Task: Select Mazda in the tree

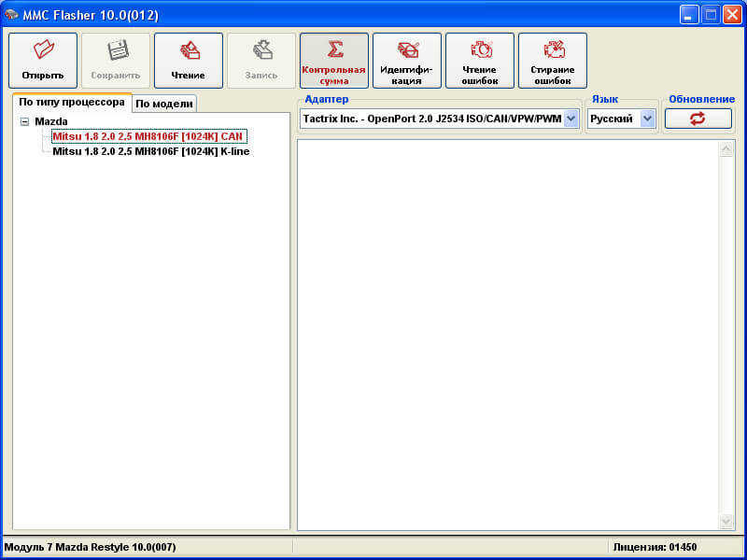Action: coord(51,121)
